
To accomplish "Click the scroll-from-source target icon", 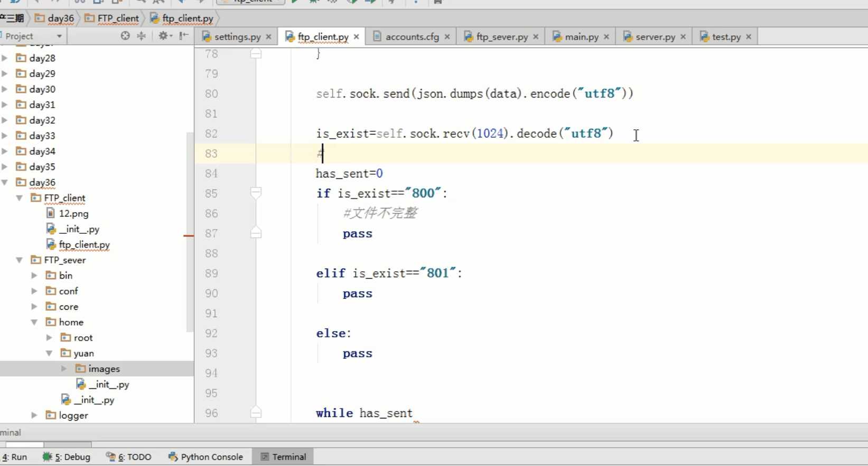I will point(125,36).
